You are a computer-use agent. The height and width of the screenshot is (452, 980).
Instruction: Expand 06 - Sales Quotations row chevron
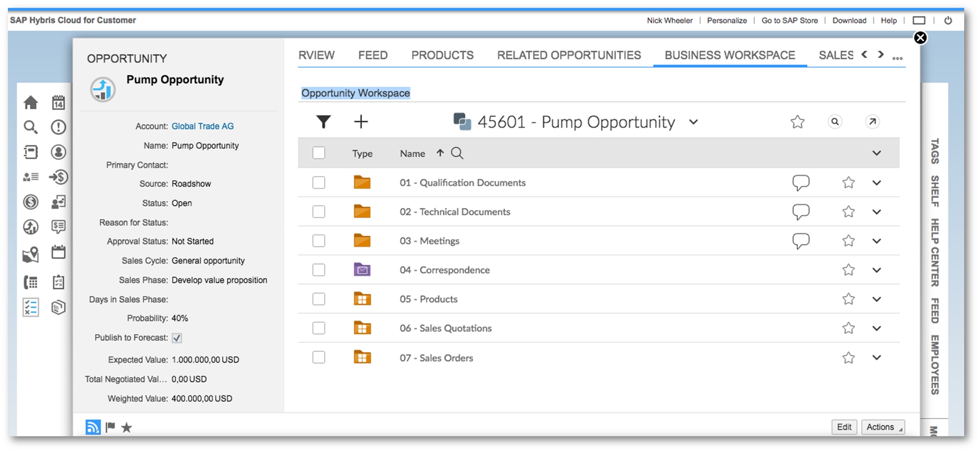877,328
